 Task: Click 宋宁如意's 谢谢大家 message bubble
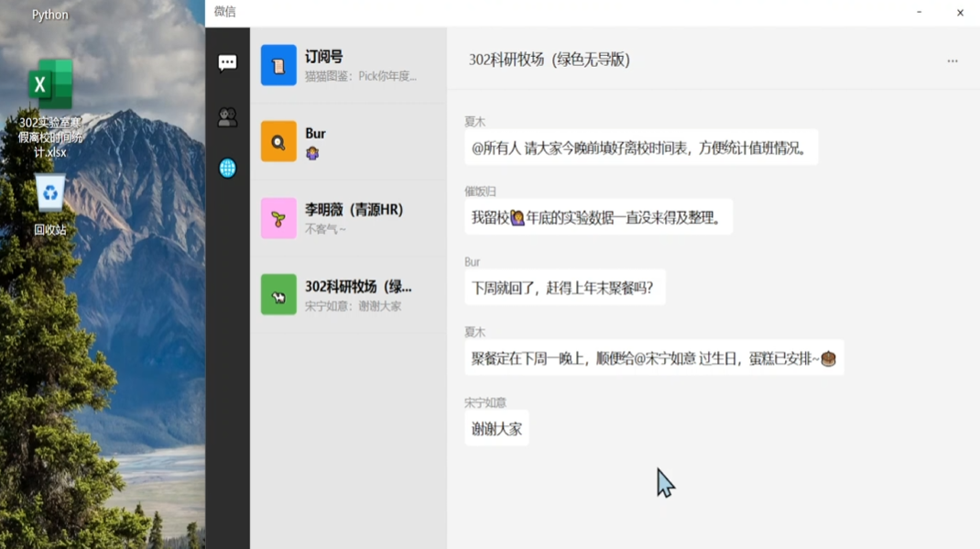496,428
